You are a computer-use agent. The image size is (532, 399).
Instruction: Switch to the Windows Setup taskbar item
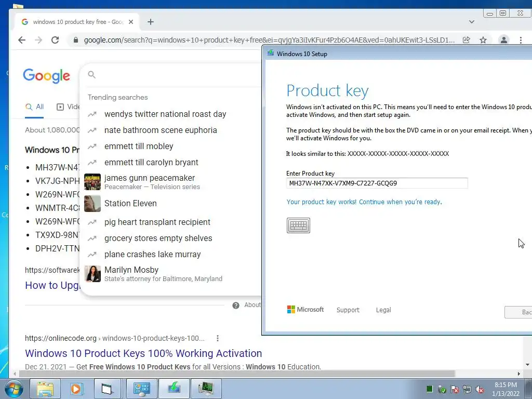[174, 389]
